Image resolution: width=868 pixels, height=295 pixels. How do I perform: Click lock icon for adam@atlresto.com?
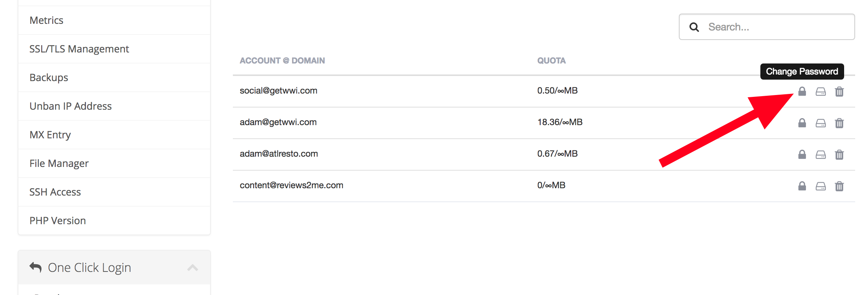[802, 154]
